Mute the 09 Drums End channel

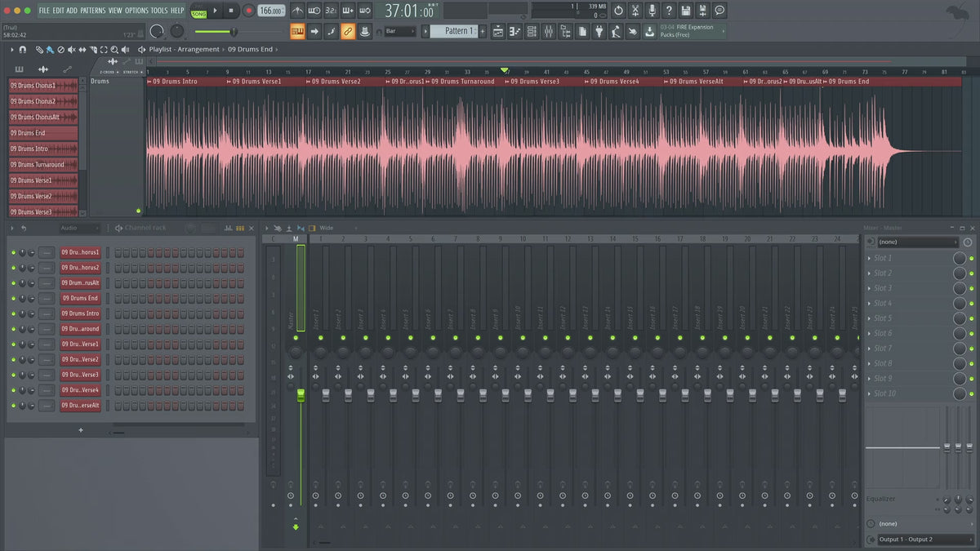tap(13, 299)
